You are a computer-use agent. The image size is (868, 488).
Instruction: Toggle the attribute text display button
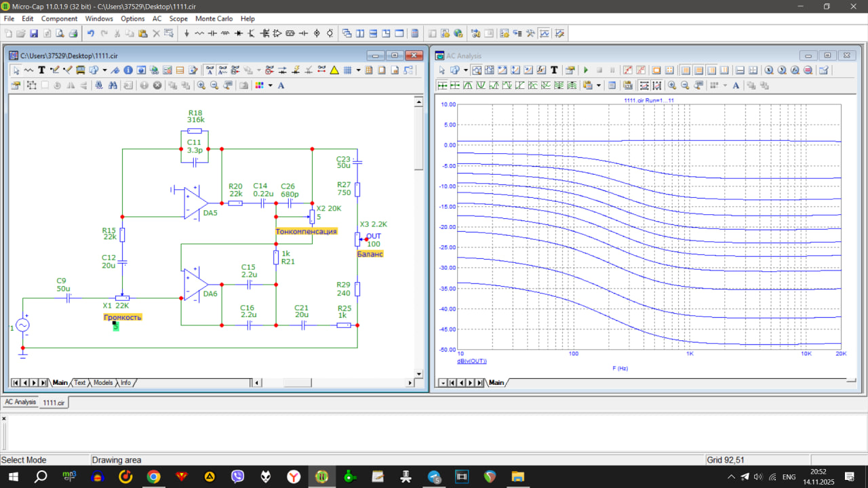210,70
